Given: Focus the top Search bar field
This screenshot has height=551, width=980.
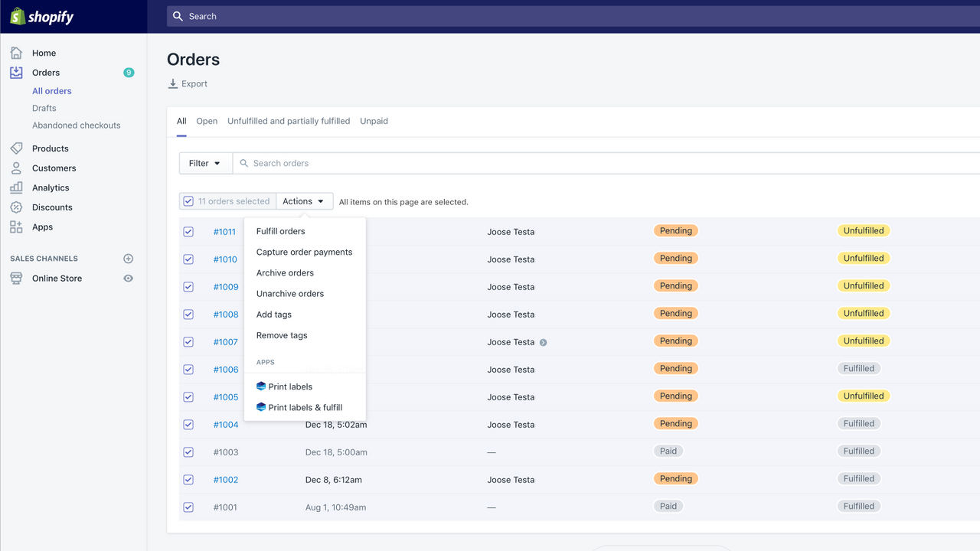Looking at the screenshot, I should pyautogui.click(x=573, y=16).
